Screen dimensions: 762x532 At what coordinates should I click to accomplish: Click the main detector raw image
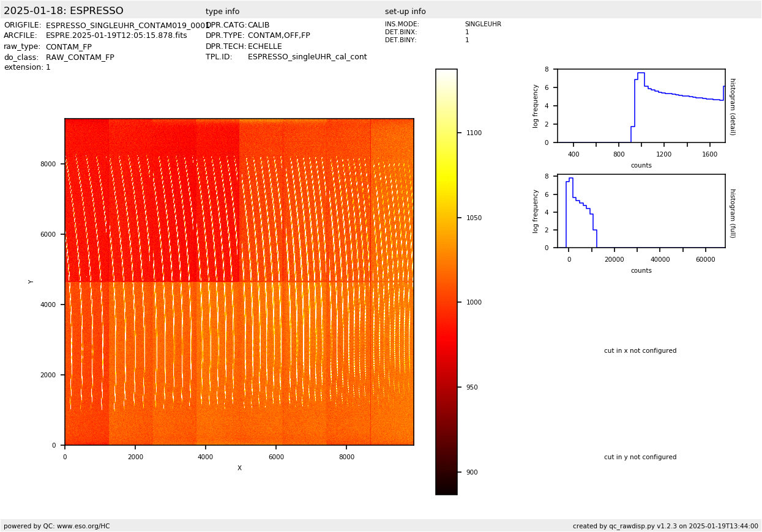[x=239, y=281]
